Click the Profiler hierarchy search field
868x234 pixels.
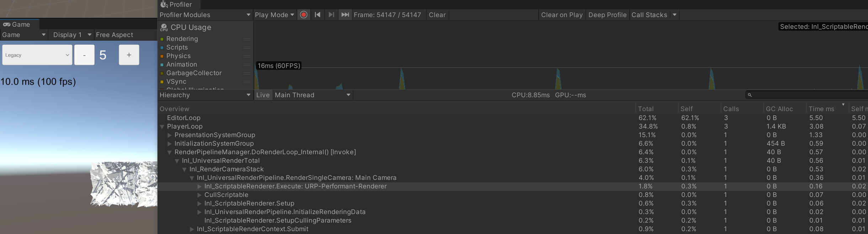pos(807,95)
